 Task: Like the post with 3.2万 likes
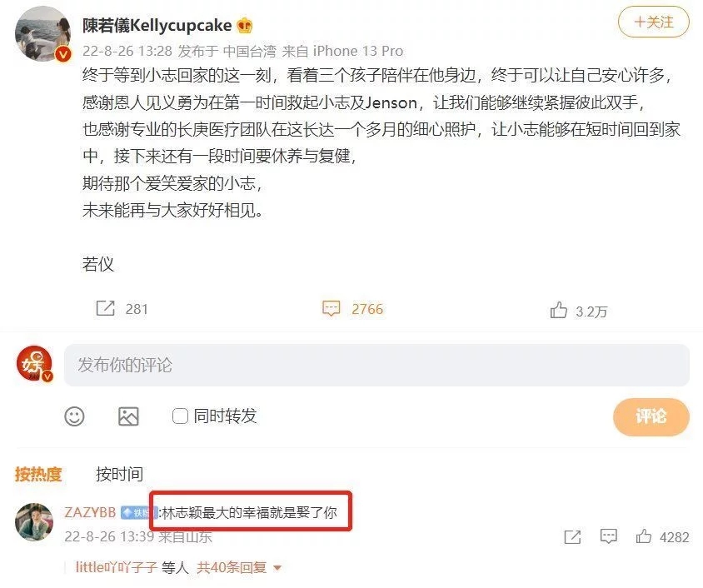point(559,310)
